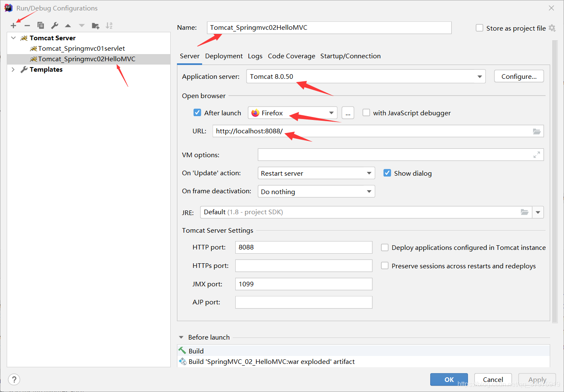Copy configuration icon in toolbar

(41, 26)
